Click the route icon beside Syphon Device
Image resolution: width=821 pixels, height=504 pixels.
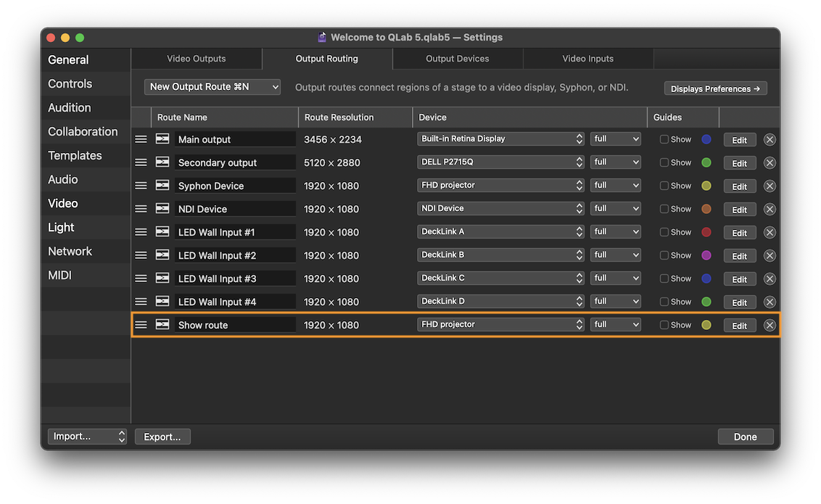click(162, 186)
